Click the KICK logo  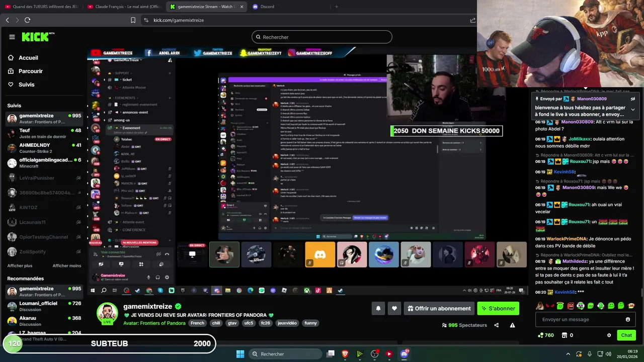[38, 37]
